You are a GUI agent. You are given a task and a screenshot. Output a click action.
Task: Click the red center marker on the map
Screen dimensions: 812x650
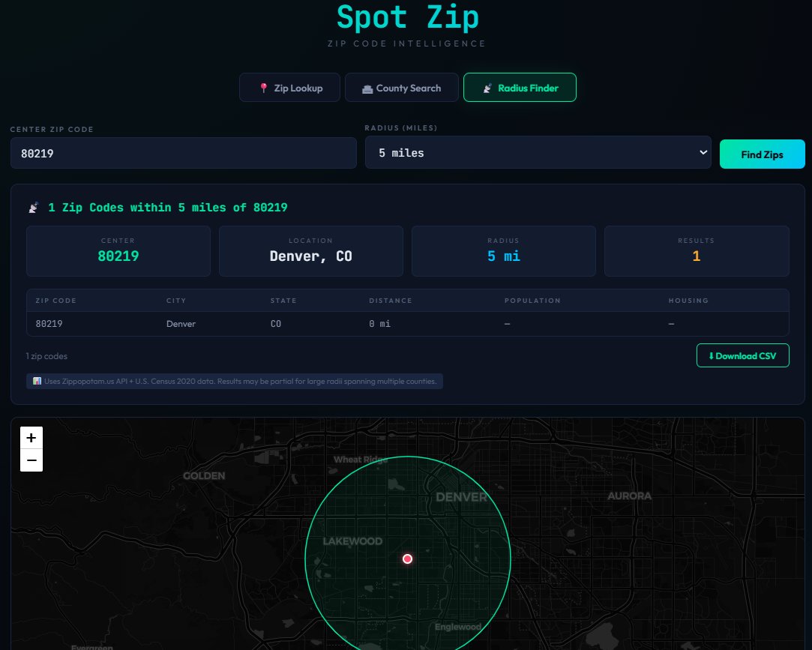(x=408, y=559)
